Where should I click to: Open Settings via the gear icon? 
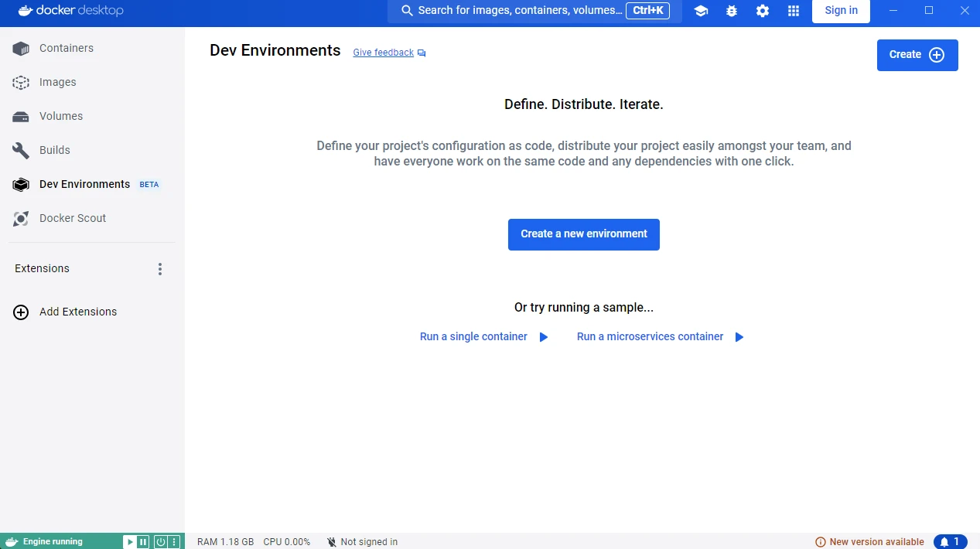(x=763, y=11)
